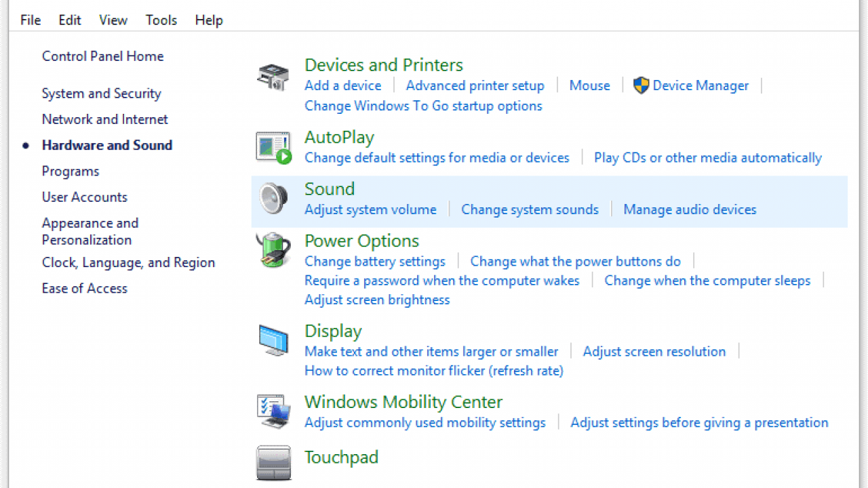Viewport: 868px width, 488px height.
Task: Click Adjust settings before giving a presentation
Action: (699, 423)
